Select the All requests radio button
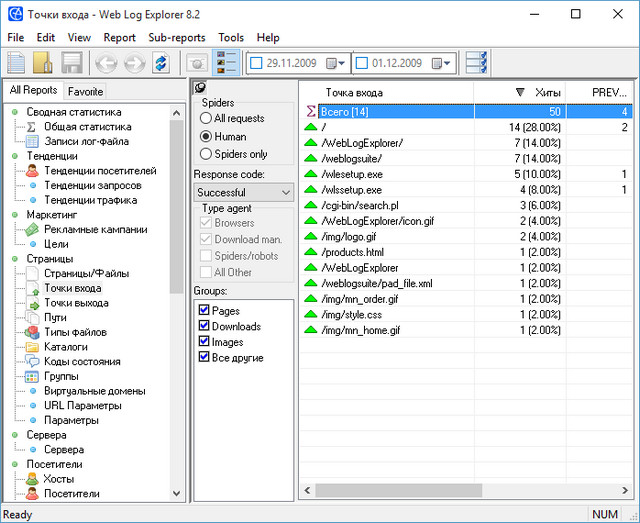The height and width of the screenshot is (523, 640). pyautogui.click(x=206, y=118)
